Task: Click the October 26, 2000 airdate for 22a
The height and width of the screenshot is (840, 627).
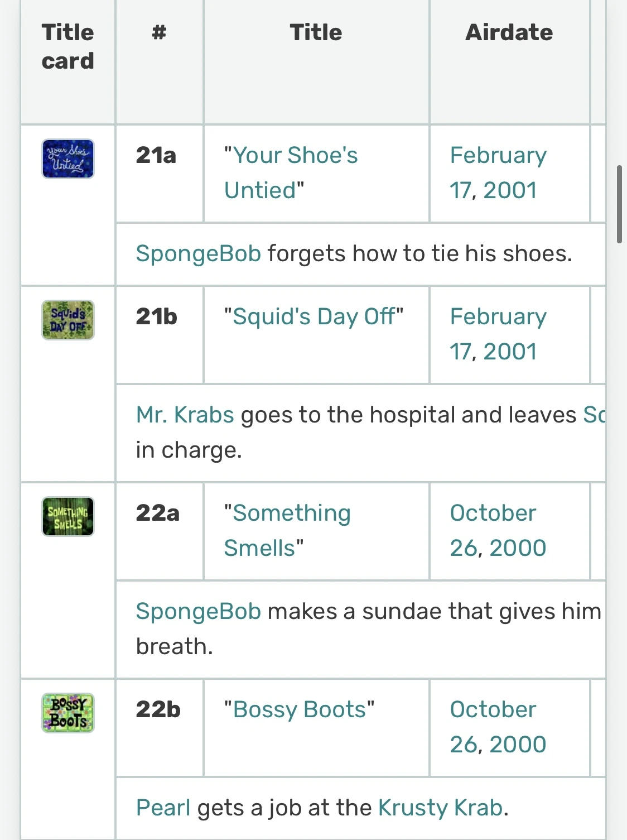Action: click(498, 530)
